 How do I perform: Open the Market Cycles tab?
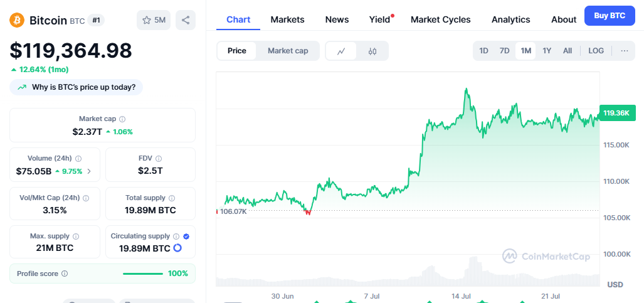441,19
